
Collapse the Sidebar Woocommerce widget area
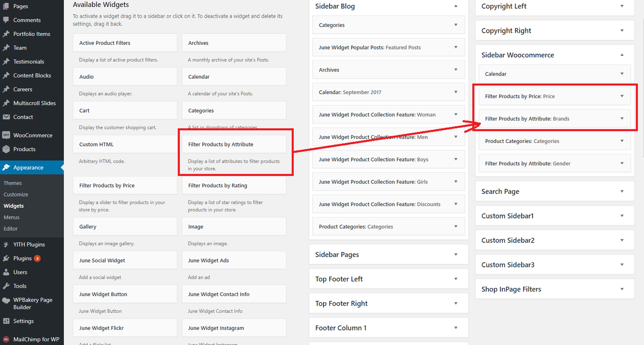point(622,55)
